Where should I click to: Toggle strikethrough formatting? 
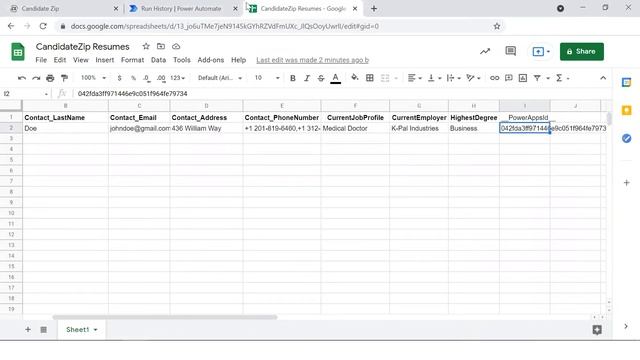pos(321,78)
